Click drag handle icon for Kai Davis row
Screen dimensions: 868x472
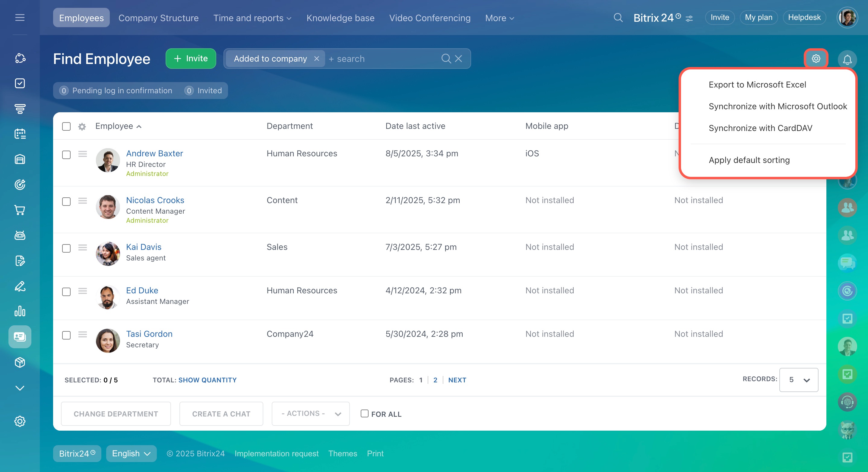coord(83,248)
